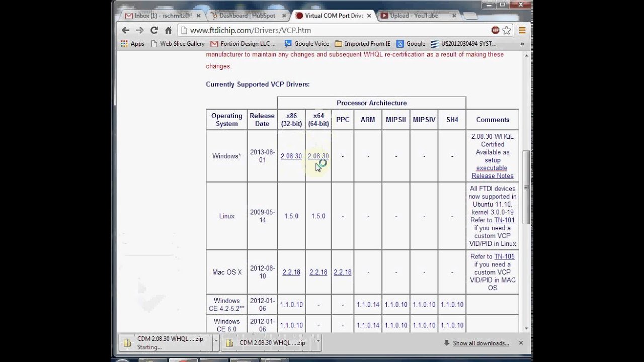Image resolution: width=644 pixels, height=362 pixels.
Task: Click the Windows CE 4.2-5.2 x86 1.1.0.10 cell
Action: coord(291,305)
